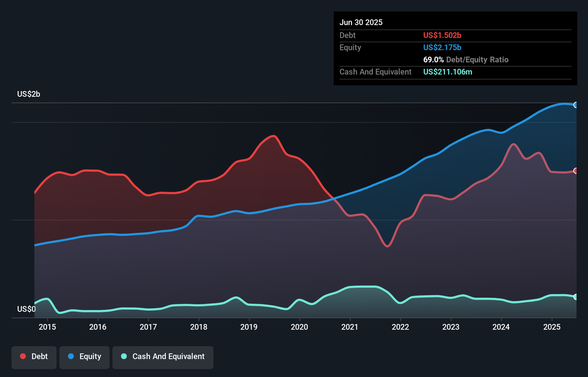Screen dimensions: 588x377
Task: Click the 2015 x-axis label
Action: point(47,327)
